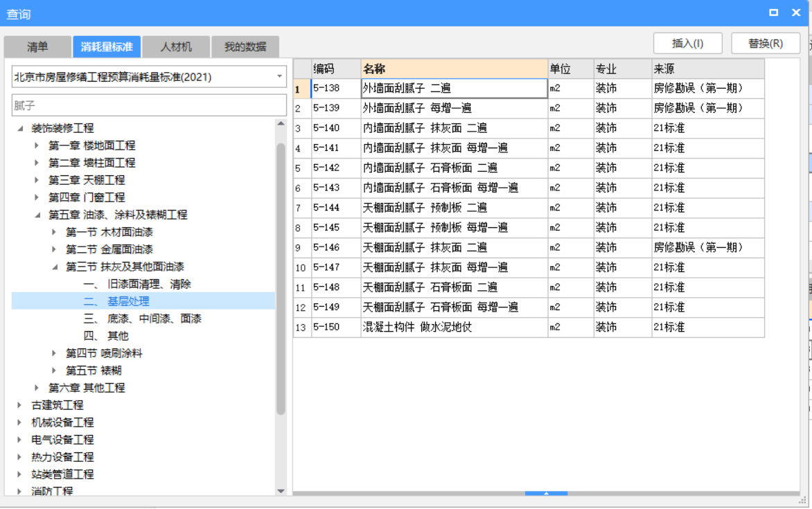Select row 天棚面刮腻子 预制板 二遍
Image resolution: width=812 pixels, height=509 pixels.
pyautogui.click(x=529, y=208)
